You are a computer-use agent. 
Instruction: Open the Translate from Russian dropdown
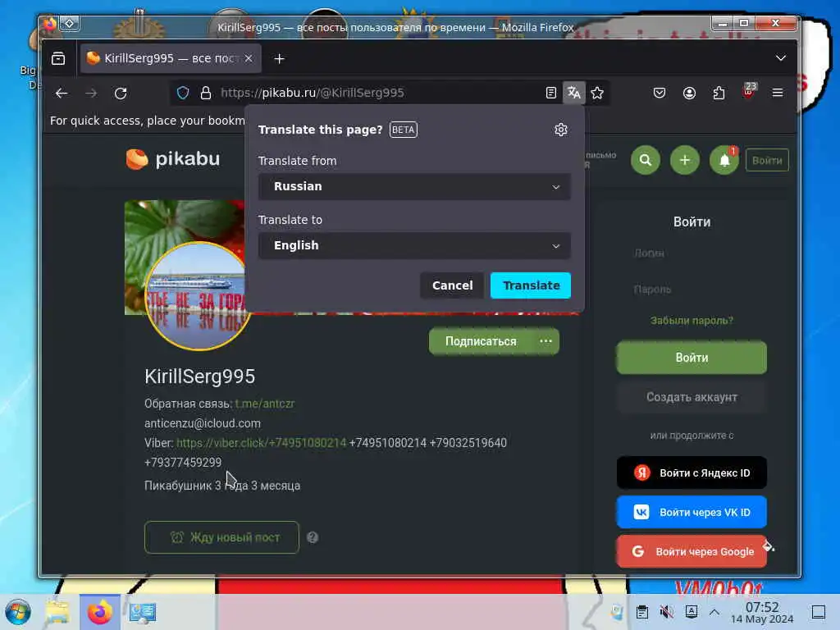(414, 186)
